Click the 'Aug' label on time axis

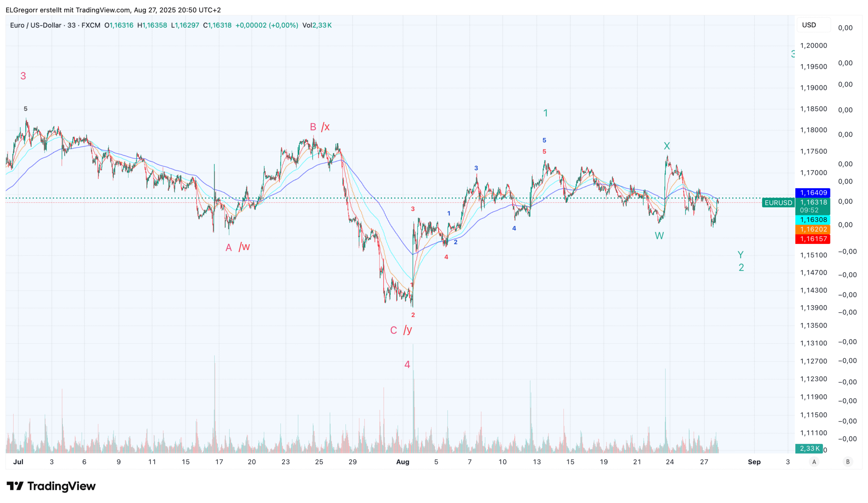pyautogui.click(x=403, y=462)
